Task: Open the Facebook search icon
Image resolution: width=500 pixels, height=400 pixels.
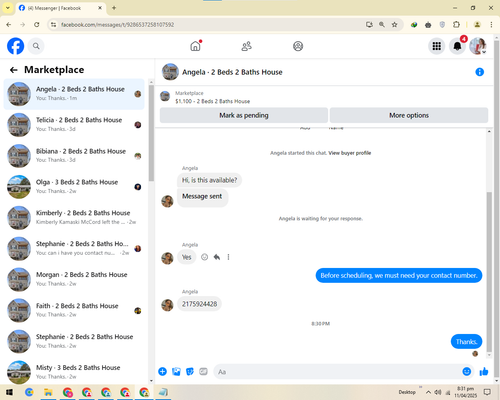Action: coord(36,46)
